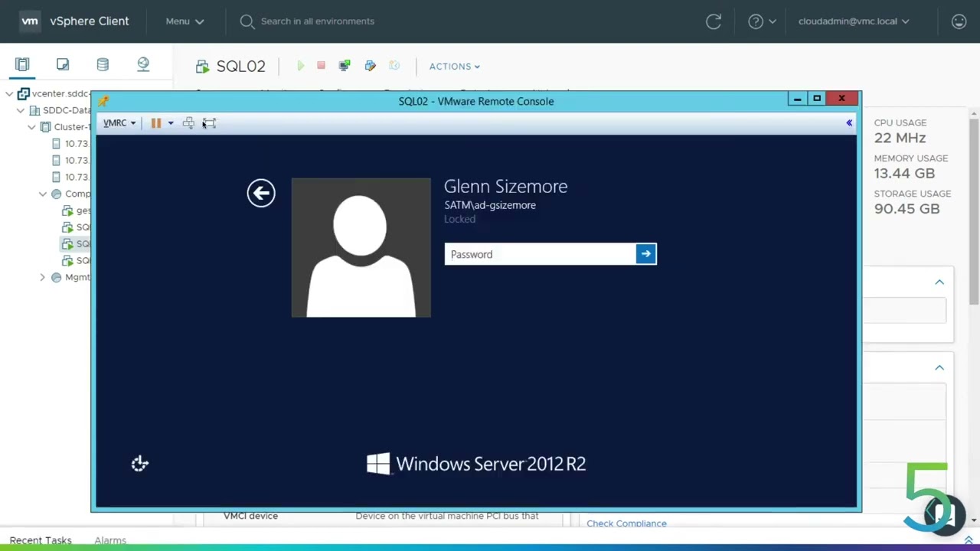Click the pin icon in Remote Console title bar

click(x=103, y=101)
